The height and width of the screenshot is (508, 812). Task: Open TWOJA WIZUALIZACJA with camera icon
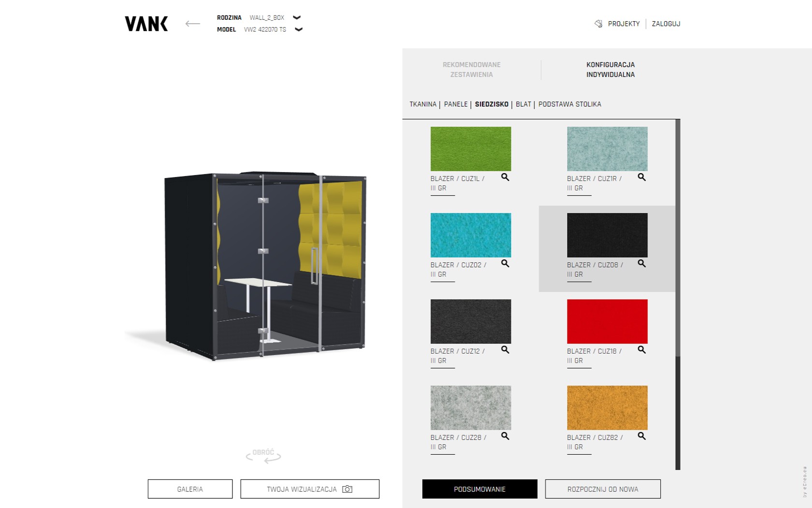tap(310, 489)
